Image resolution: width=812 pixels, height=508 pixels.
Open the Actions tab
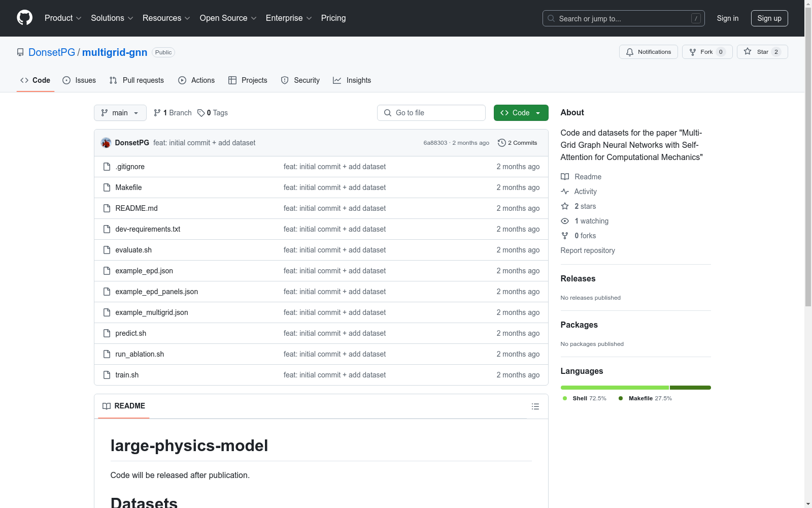point(196,80)
